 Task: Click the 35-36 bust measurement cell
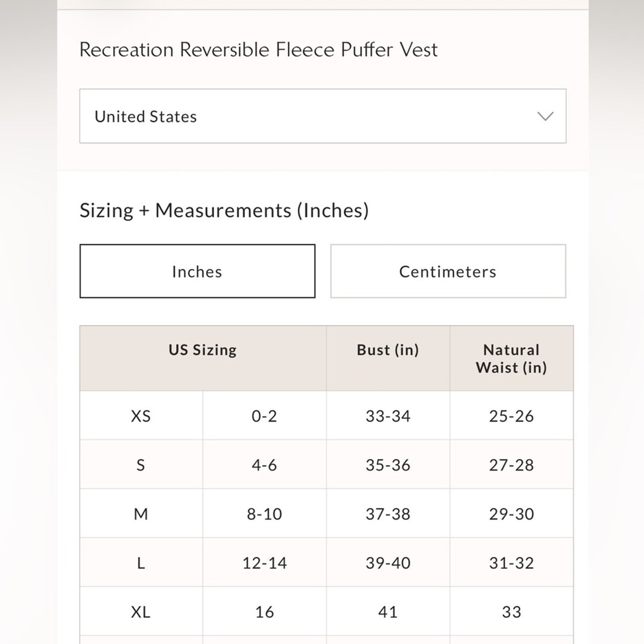click(x=388, y=465)
